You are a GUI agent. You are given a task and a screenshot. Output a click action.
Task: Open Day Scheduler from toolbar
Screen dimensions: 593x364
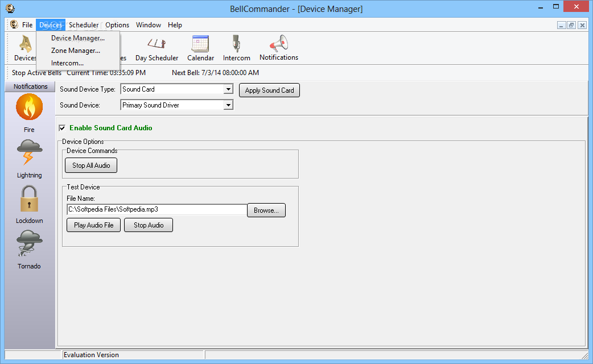[157, 48]
